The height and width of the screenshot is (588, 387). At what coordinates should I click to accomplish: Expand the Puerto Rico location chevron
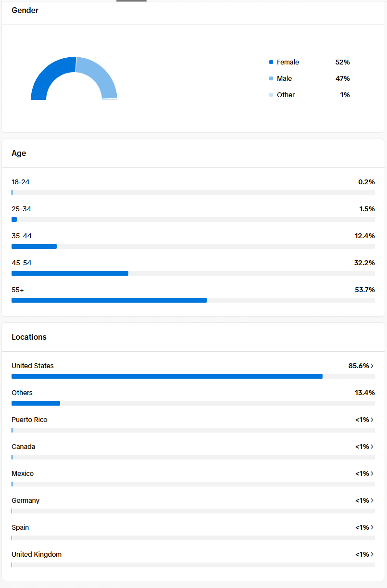(x=373, y=420)
